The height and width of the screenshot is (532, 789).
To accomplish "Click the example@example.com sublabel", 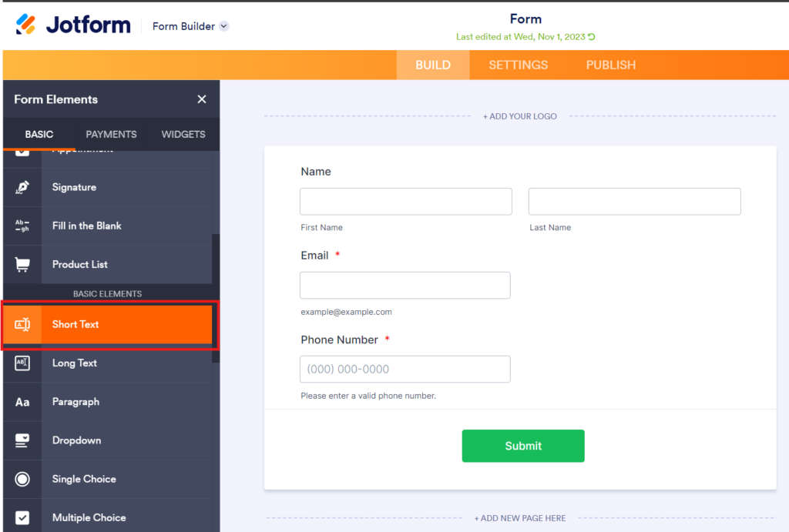I will [x=346, y=312].
